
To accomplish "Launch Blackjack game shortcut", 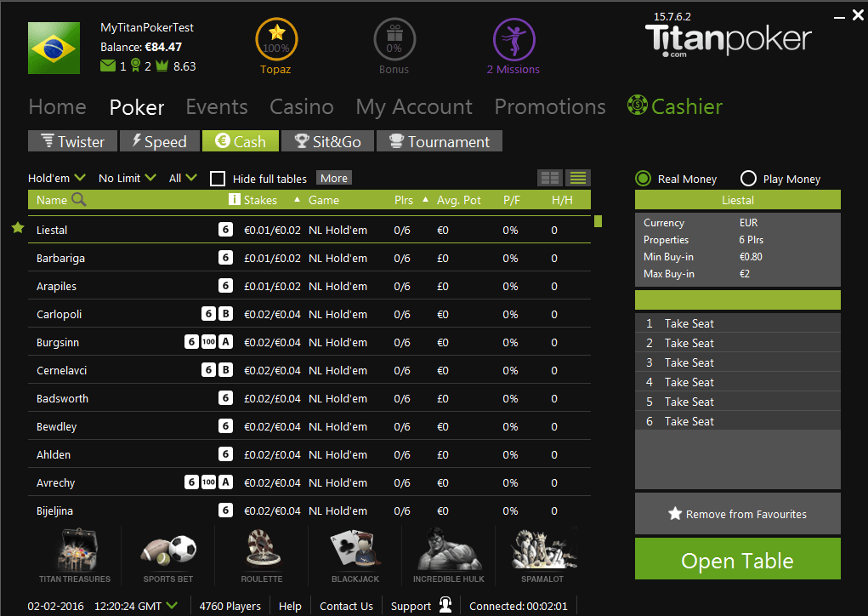I will (355, 555).
